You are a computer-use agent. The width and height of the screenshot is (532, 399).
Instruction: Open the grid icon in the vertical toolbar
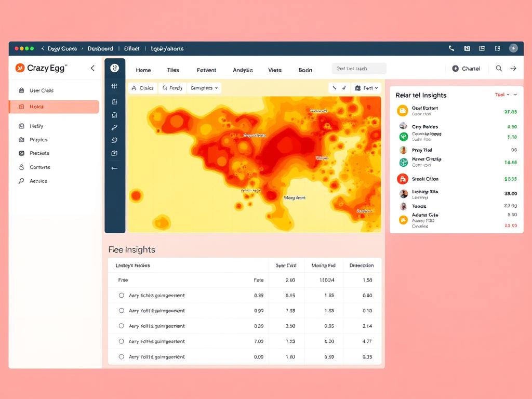[115, 86]
